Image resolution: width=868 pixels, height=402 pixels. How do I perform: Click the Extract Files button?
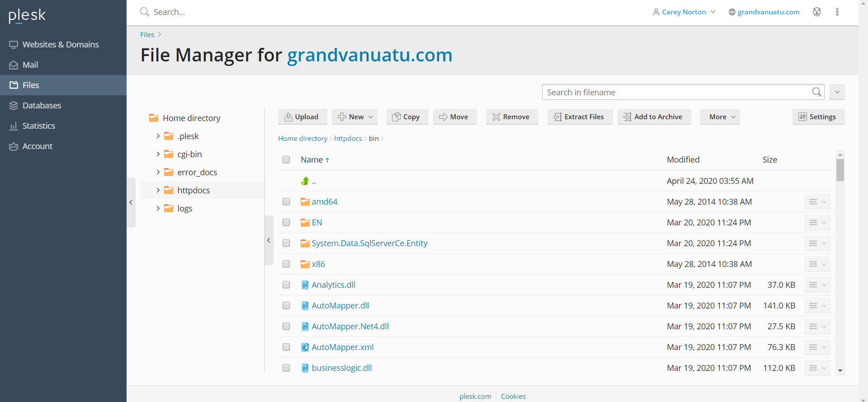coord(579,117)
